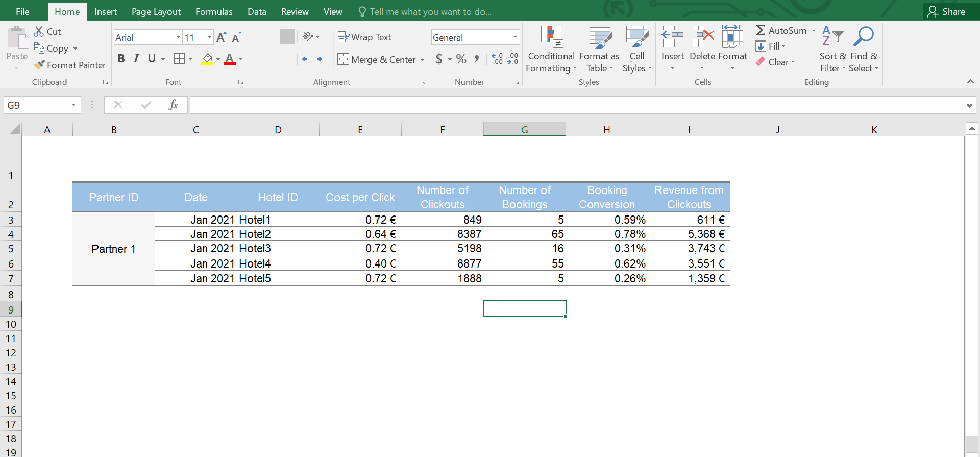Expand the AutoSum dropdown arrow
This screenshot has width=980, height=457.
[814, 31]
